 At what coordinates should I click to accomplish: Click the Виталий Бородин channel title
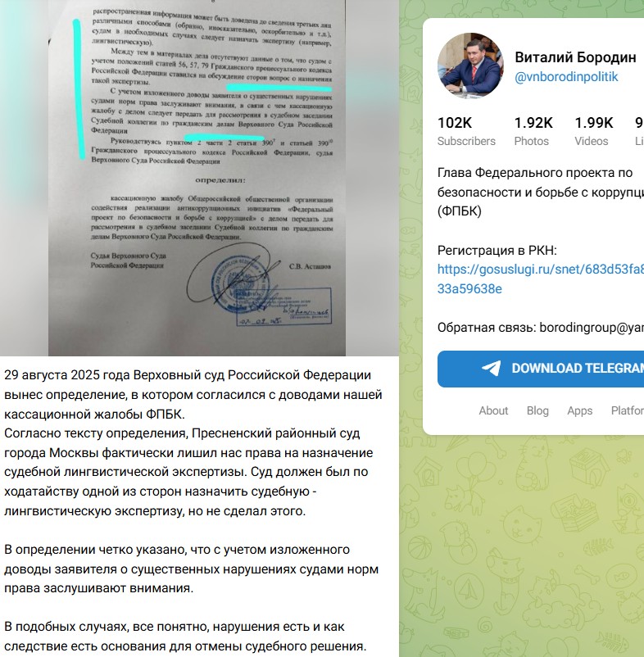click(x=575, y=57)
